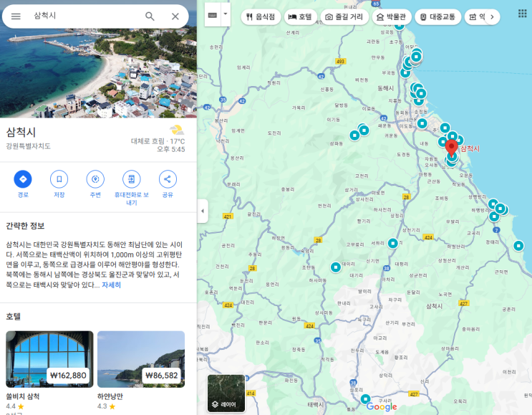Click the 태백시 city label on map
This screenshot has height=415, width=532.
316,404
